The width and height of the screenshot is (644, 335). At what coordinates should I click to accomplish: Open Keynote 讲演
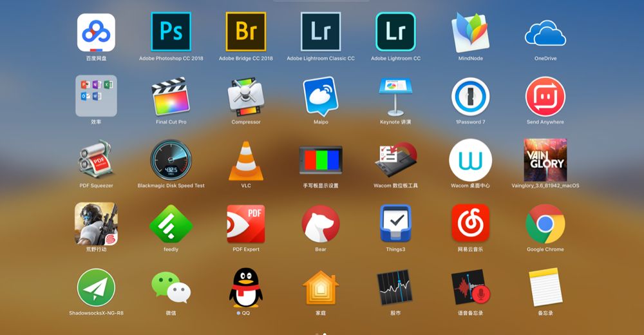click(395, 97)
